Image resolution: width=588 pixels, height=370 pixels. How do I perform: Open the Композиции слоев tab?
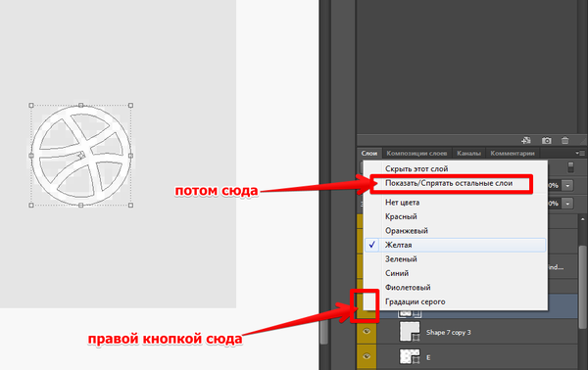[416, 153]
